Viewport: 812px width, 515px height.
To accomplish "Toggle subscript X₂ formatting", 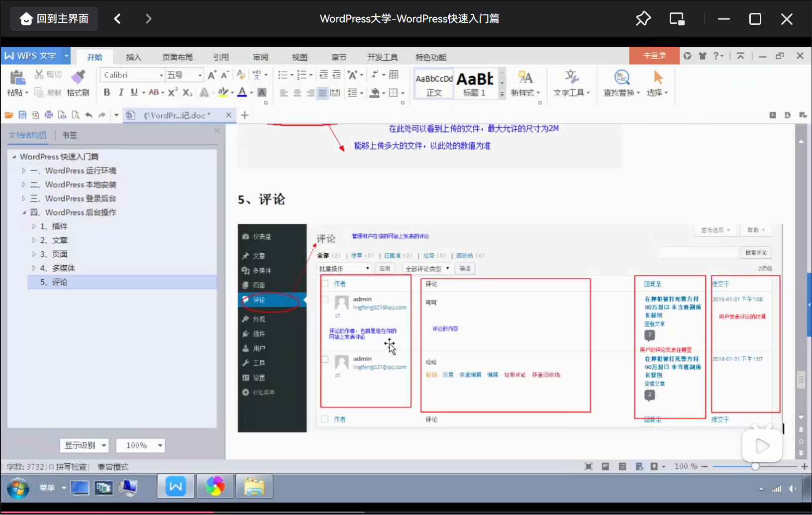I will tap(187, 93).
